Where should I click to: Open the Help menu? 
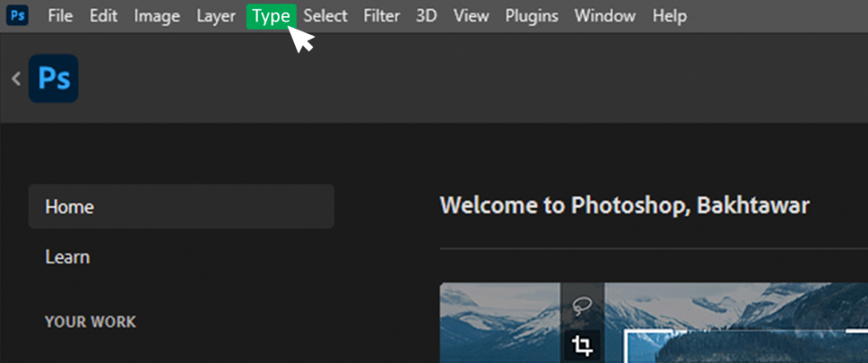point(670,16)
